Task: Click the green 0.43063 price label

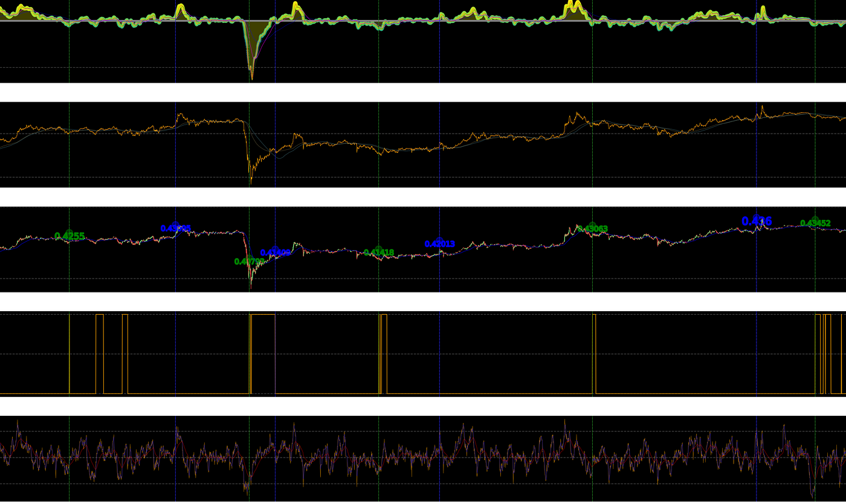Action: pyautogui.click(x=592, y=229)
